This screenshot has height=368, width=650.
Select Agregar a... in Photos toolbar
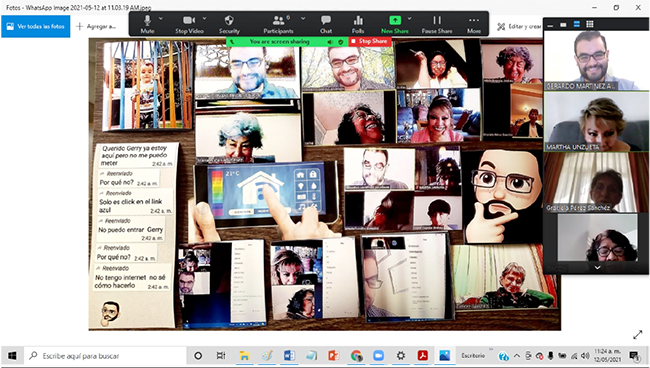pos(97,27)
